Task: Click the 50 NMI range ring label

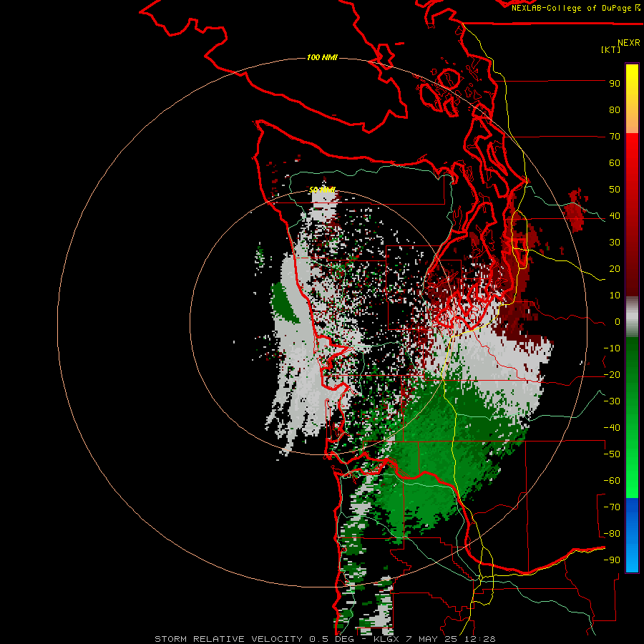Action: click(x=322, y=190)
